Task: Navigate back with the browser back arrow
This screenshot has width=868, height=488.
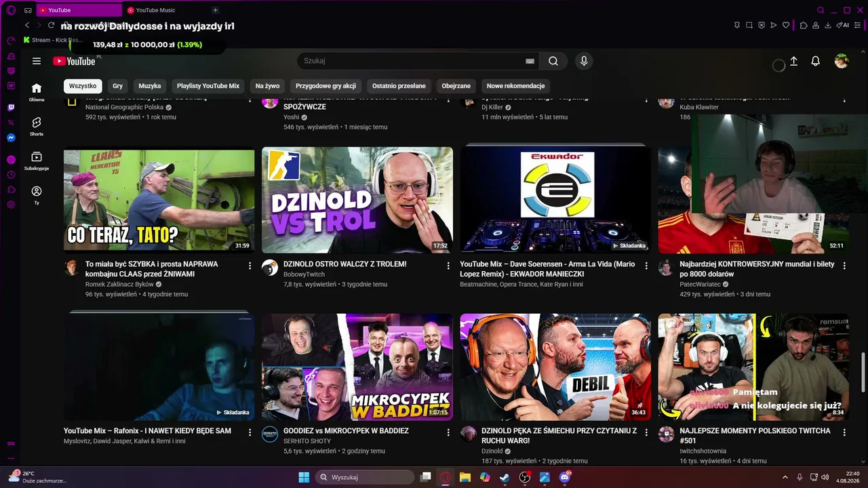Action: coord(27,25)
